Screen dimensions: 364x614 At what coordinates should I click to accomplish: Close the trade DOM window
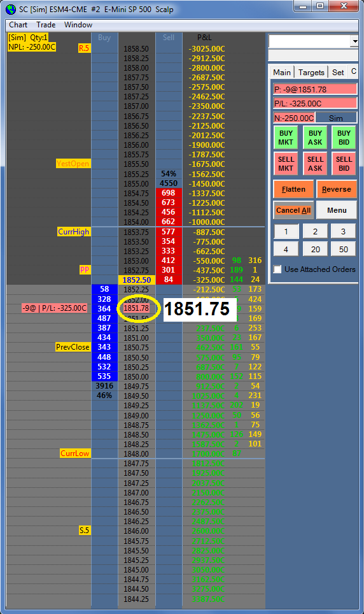tap(344, 6)
